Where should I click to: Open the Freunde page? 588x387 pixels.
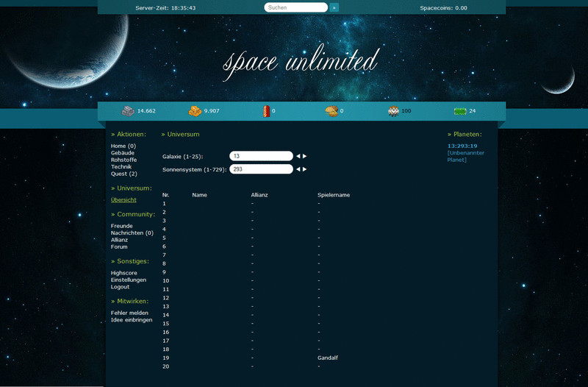[x=122, y=226]
